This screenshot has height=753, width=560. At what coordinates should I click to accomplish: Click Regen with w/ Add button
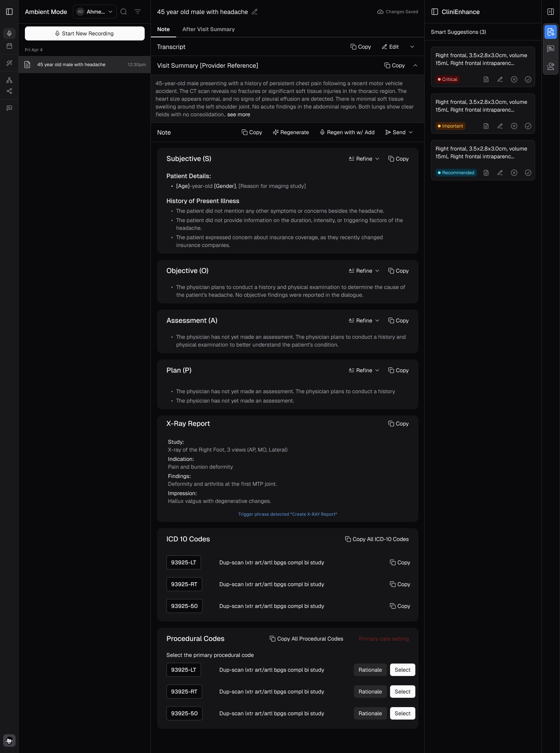[347, 132]
